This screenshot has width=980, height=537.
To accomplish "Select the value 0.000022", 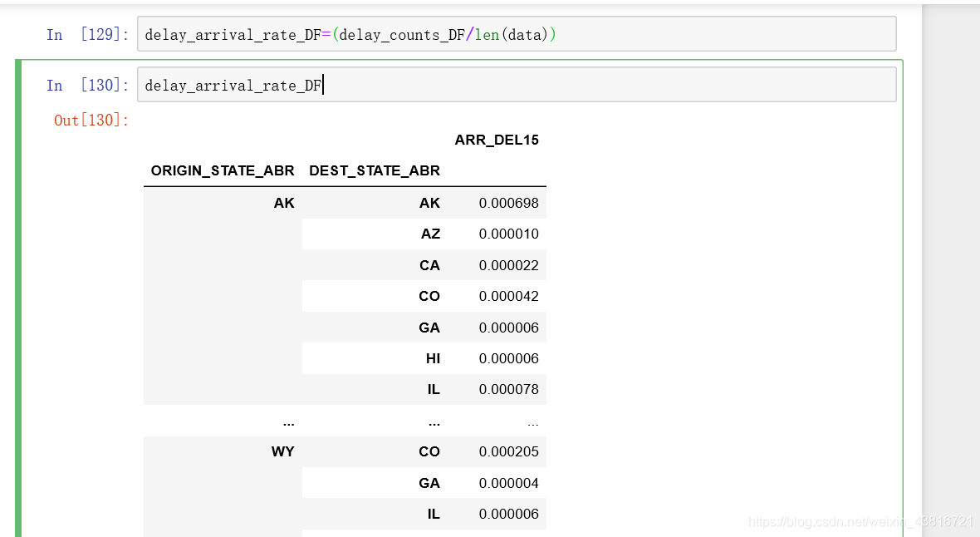I will [509, 265].
